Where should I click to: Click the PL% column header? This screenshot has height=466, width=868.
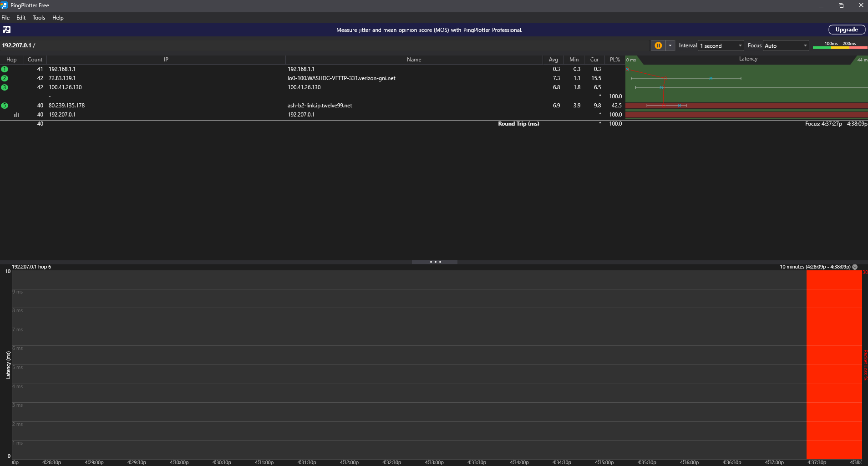click(x=615, y=60)
